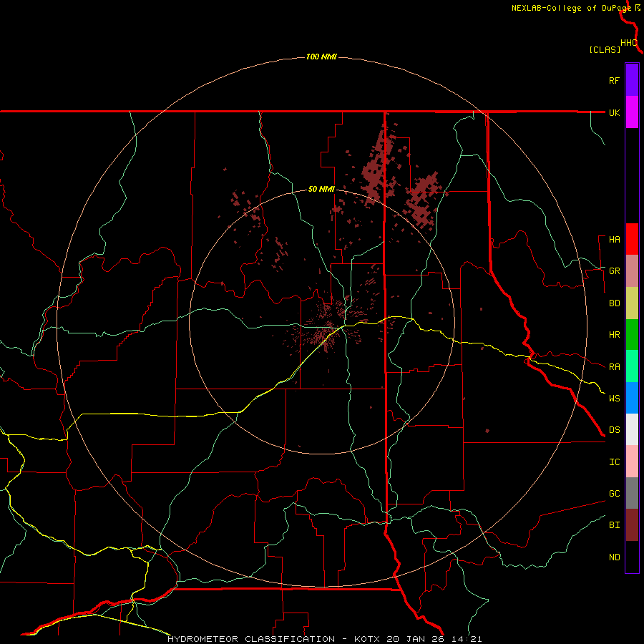Image resolution: width=644 pixels, height=644 pixels.
Task: Click the RA legend label
Action: point(615,367)
